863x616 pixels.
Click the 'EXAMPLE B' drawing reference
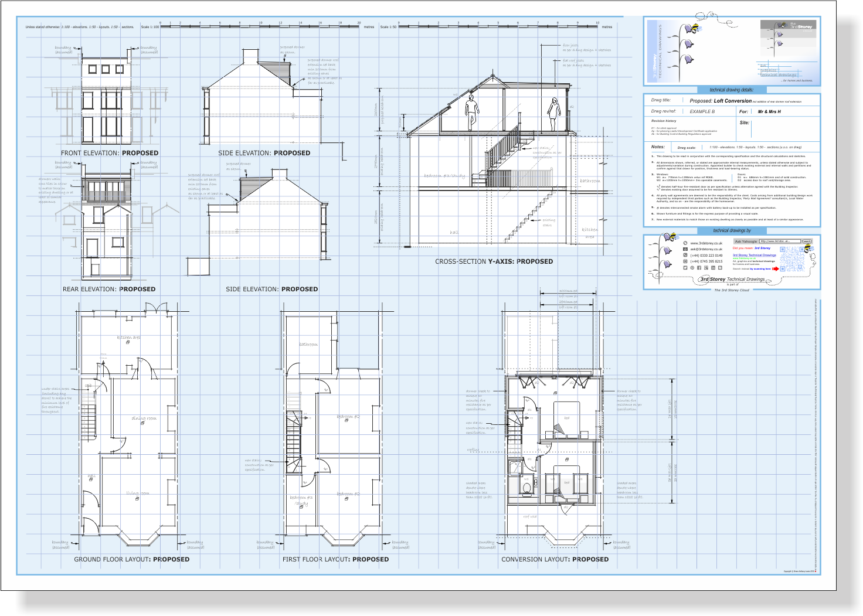pos(702,111)
